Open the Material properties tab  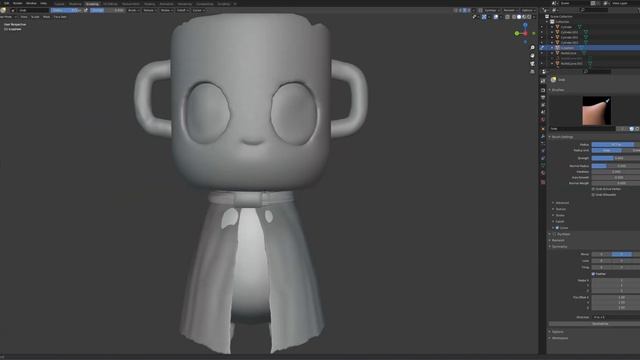coord(543,173)
